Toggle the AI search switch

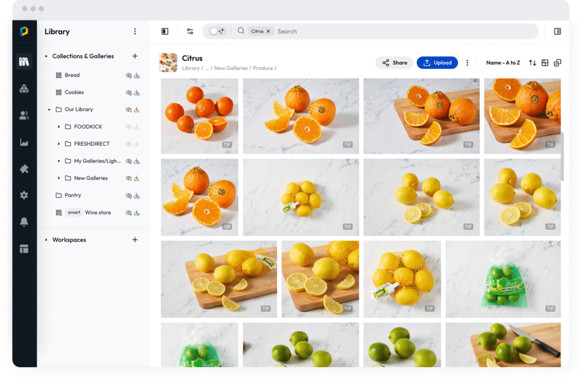(217, 32)
